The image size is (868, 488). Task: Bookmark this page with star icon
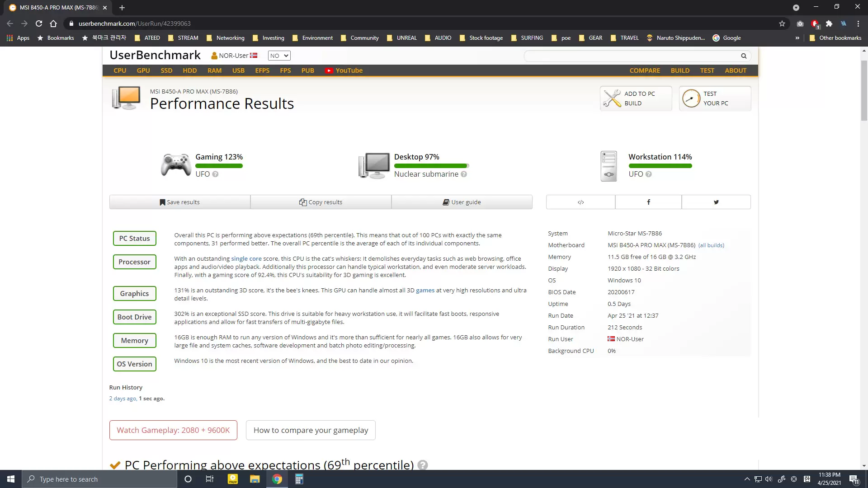(782, 23)
